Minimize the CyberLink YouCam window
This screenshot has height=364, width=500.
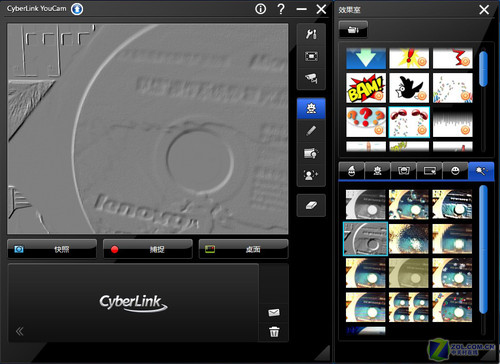pyautogui.click(x=301, y=9)
